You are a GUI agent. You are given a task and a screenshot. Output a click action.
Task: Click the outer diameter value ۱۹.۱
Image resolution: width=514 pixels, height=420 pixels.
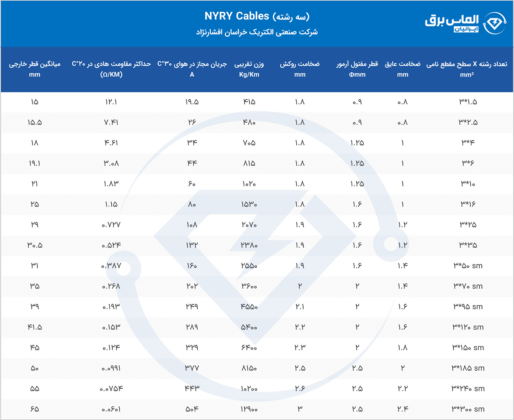[x=35, y=163]
